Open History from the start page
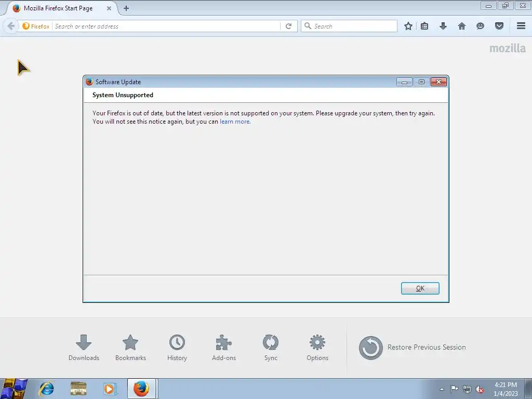Screen dimensions: 532x399 point(177,348)
